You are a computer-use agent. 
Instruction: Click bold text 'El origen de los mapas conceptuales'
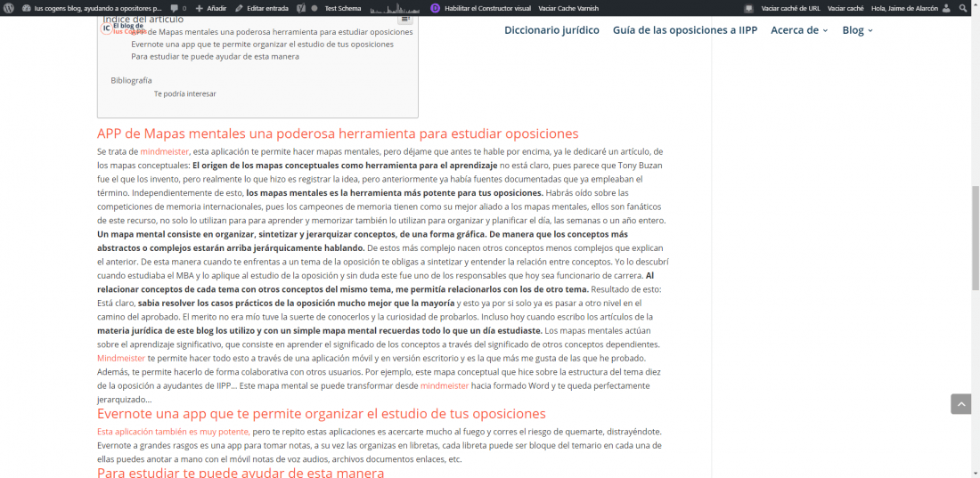(345, 166)
